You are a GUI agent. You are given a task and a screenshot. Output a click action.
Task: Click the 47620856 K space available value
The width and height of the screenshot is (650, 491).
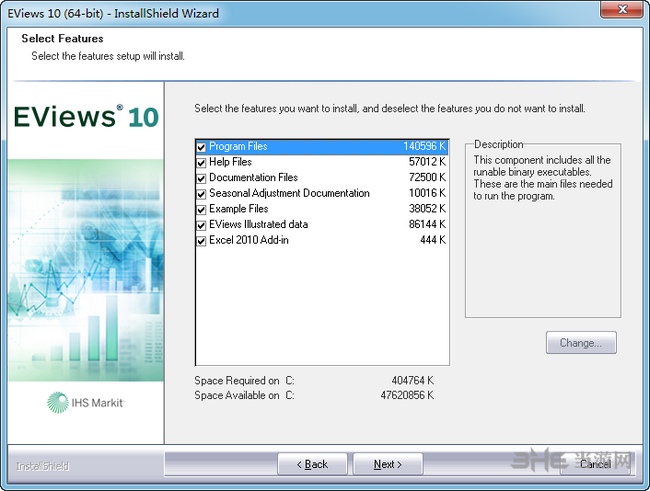coord(407,395)
